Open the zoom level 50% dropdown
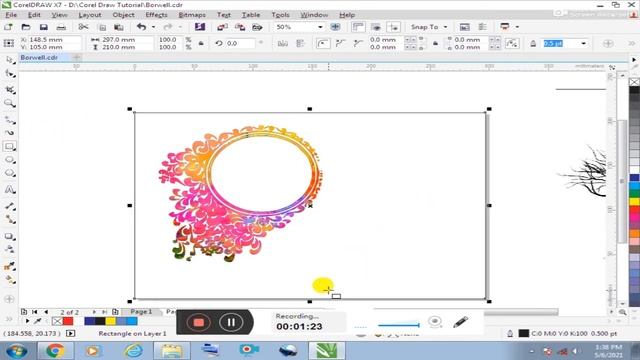 [x=320, y=27]
